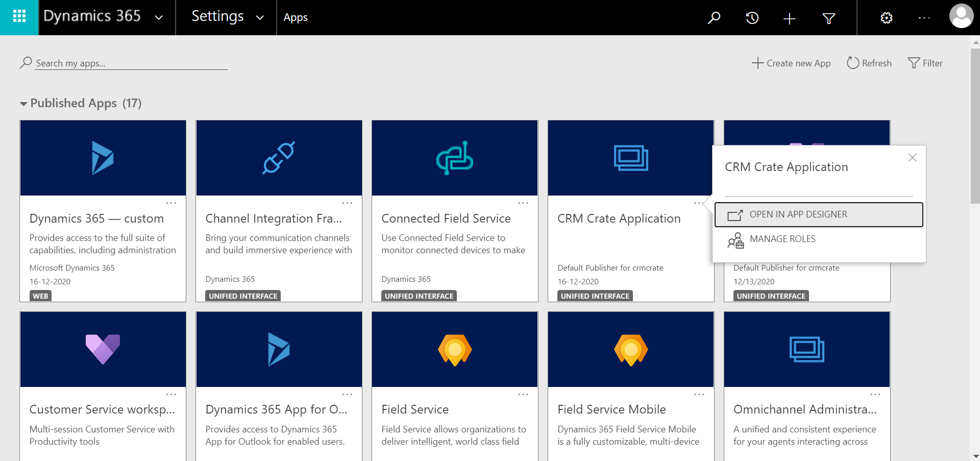
Task: Expand the Dynamics 365 area switcher dropdown
Action: (158, 17)
